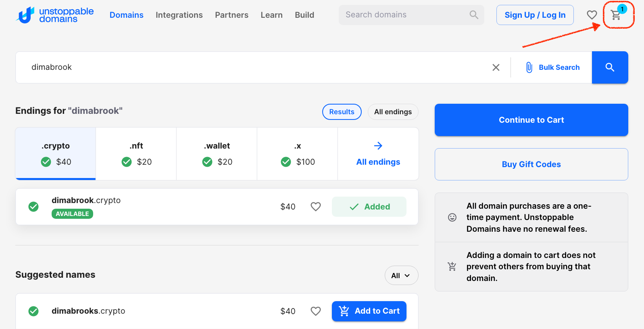Click the Bulk Search link

(559, 67)
